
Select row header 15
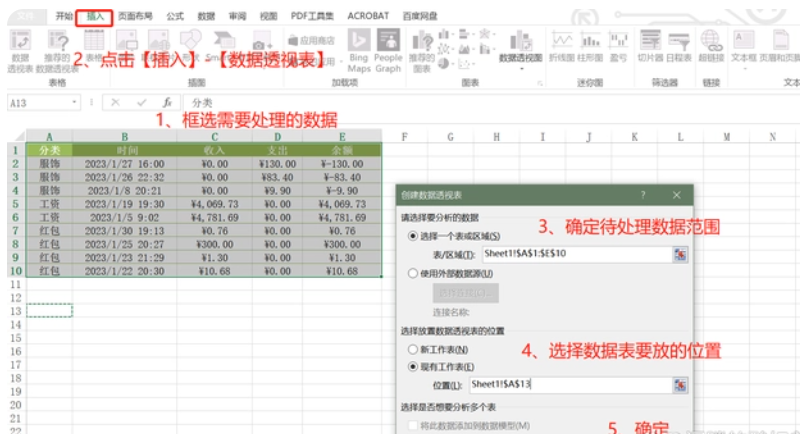[16, 338]
